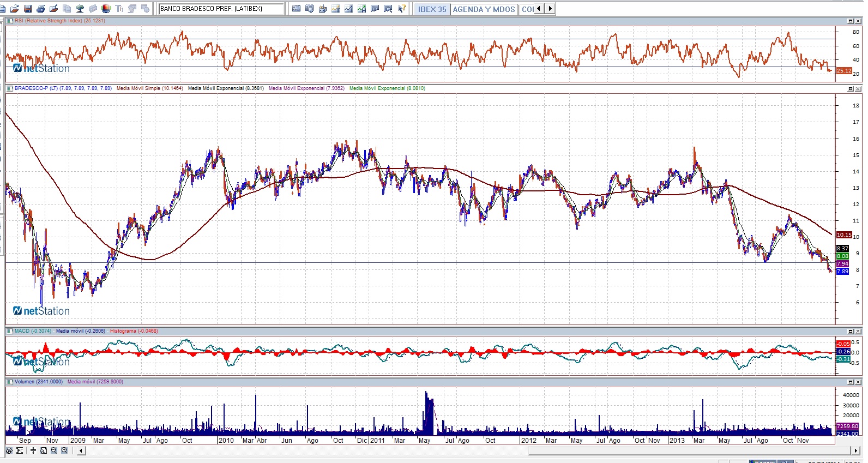Select the Media Móvil Simple (10.1464) legend
Screen dimensions: 868x463
tap(150, 88)
